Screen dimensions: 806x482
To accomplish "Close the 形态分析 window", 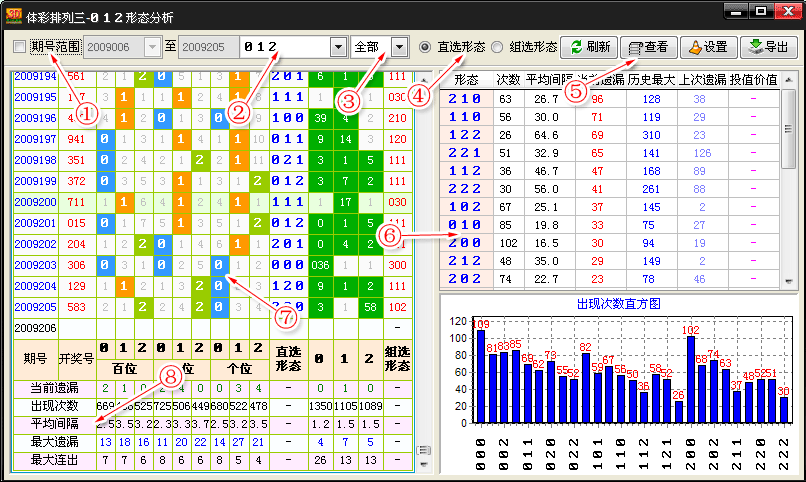I will pos(787,11).
